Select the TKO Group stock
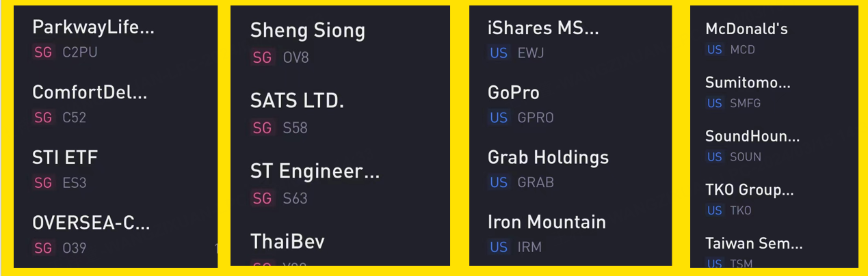The image size is (868, 276). [x=774, y=199]
